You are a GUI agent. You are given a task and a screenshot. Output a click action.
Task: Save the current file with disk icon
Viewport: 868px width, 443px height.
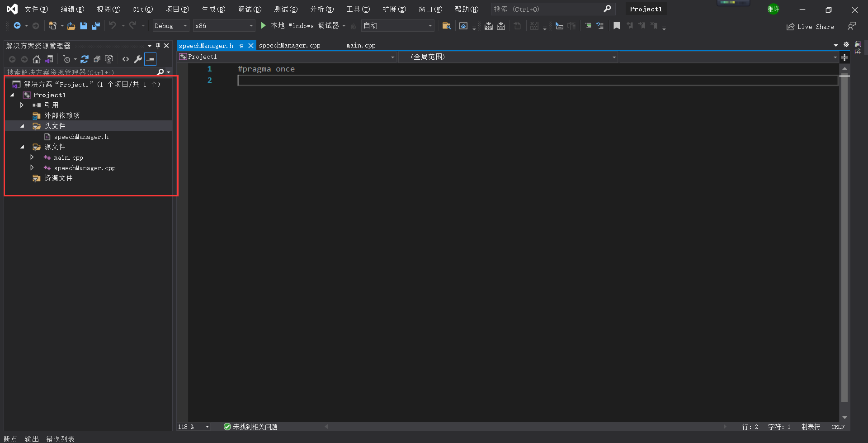click(x=84, y=26)
